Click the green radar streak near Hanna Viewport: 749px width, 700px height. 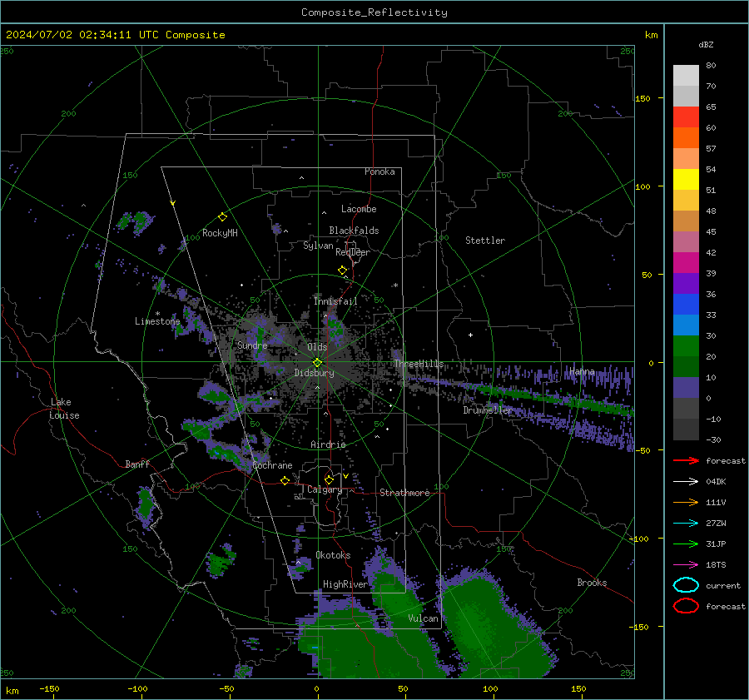[x=549, y=396]
